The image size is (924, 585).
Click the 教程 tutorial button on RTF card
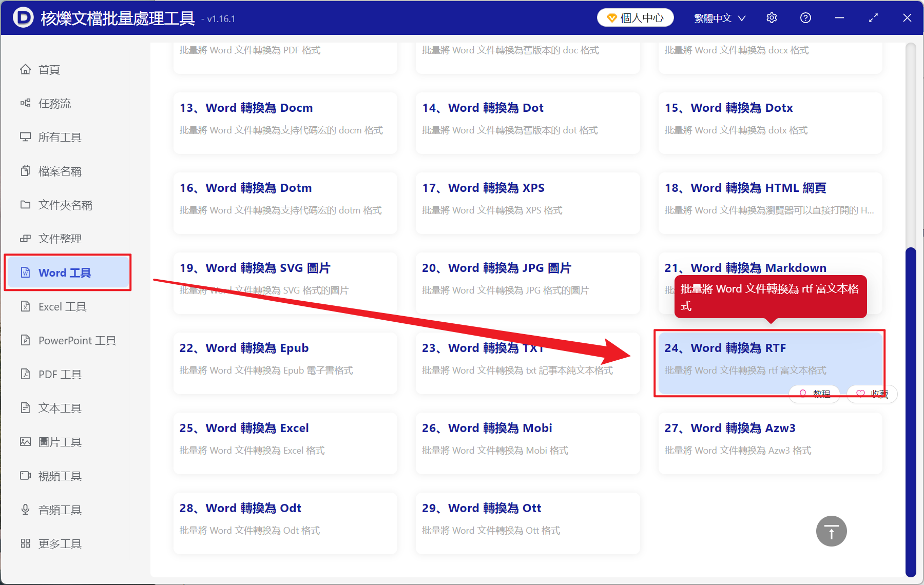[814, 394]
